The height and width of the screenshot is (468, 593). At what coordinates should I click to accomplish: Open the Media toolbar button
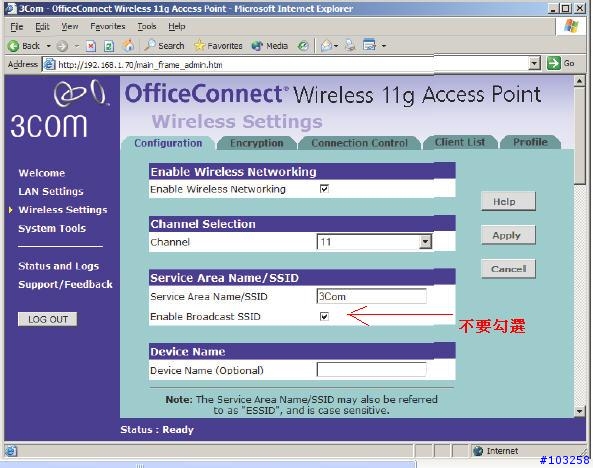pyautogui.click(x=269, y=46)
